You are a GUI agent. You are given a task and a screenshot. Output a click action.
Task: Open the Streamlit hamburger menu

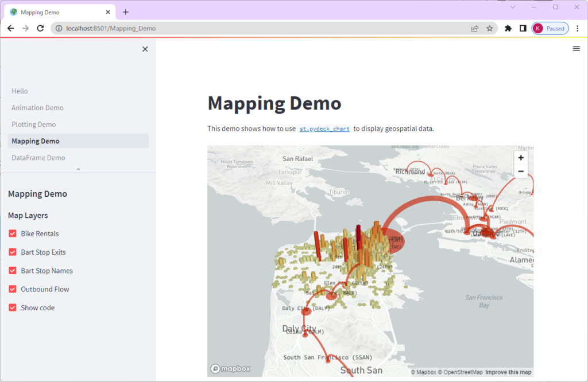click(577, 49)
